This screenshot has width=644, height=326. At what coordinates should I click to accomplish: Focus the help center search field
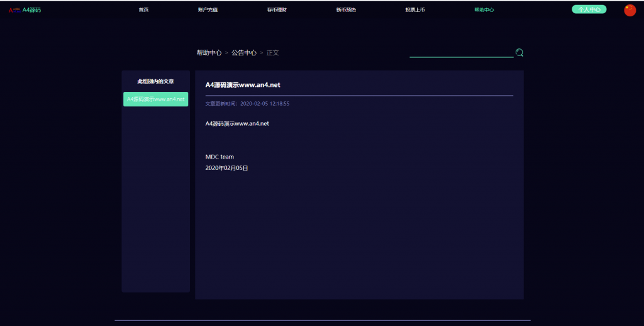461,52
